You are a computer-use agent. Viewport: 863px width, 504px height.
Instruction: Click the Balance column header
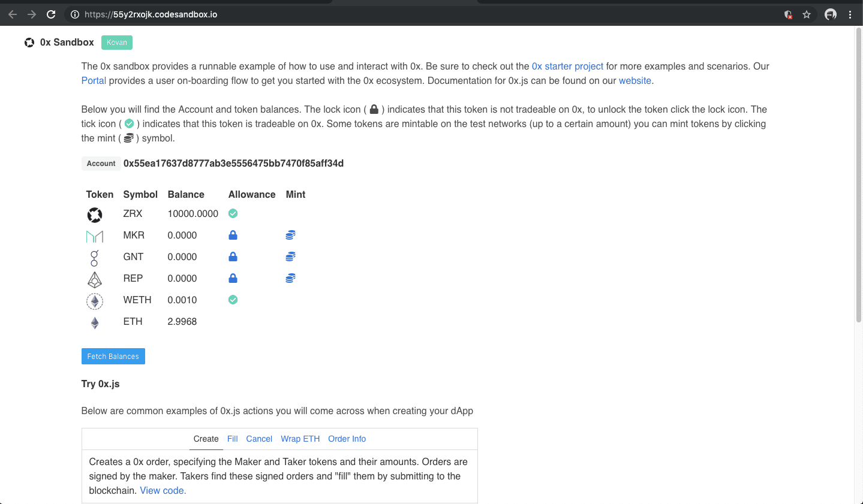tap(186, 194)
